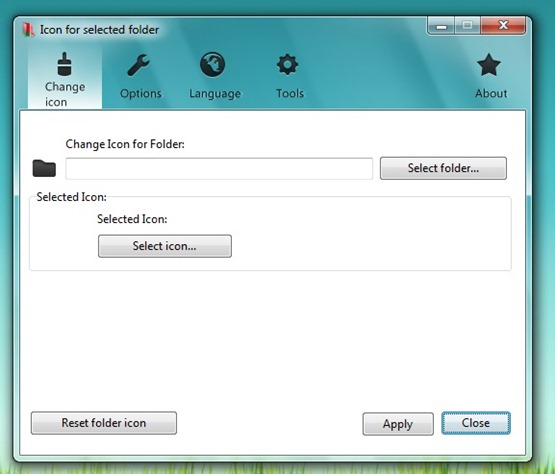Click the 'Selected Icon:' label above Select icon
This screenshot has height=474, width=555.
(x=132, y=219)
